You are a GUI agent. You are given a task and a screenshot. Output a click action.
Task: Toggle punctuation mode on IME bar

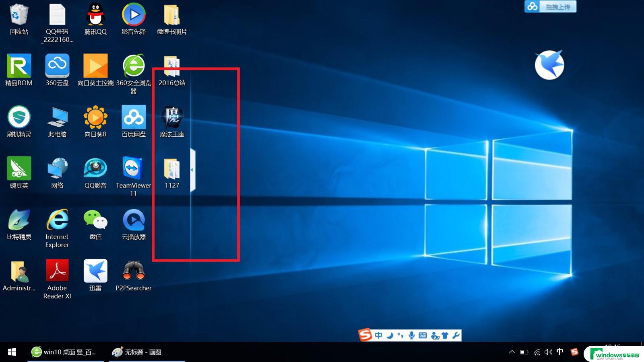coord(400,335)
